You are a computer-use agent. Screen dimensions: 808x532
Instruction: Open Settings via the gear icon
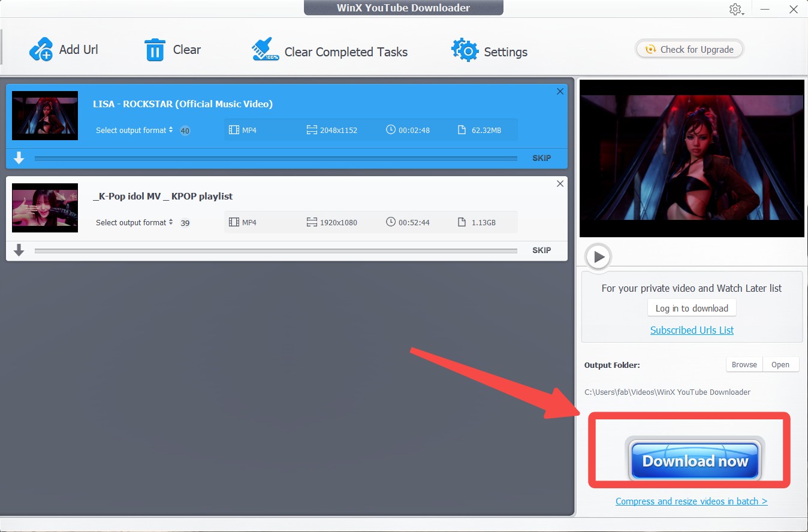(x=465, y=50)
